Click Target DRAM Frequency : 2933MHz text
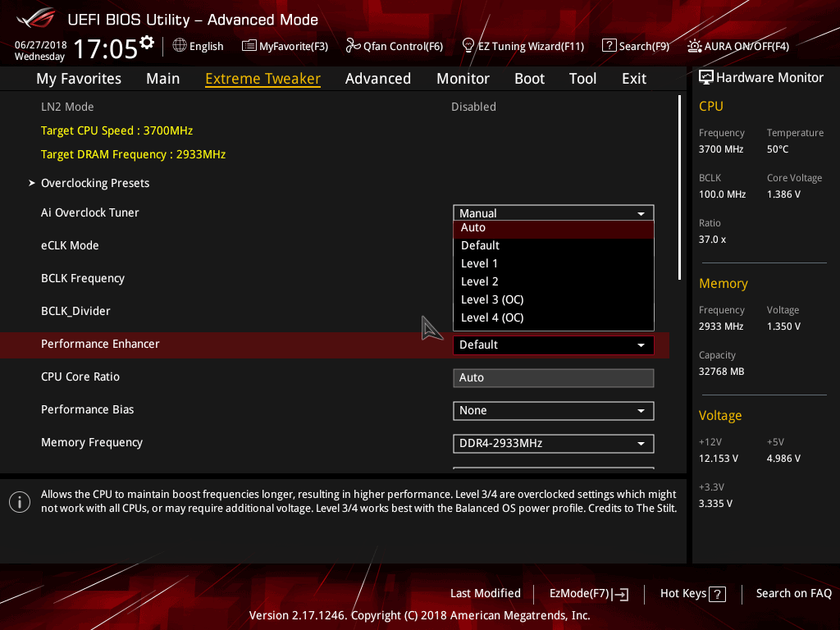Screen dimensions: 840x630 tap(134, 154)
